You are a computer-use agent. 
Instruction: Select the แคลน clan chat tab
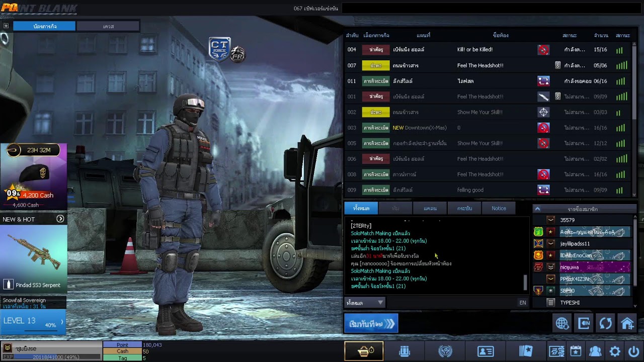[430, 208]
